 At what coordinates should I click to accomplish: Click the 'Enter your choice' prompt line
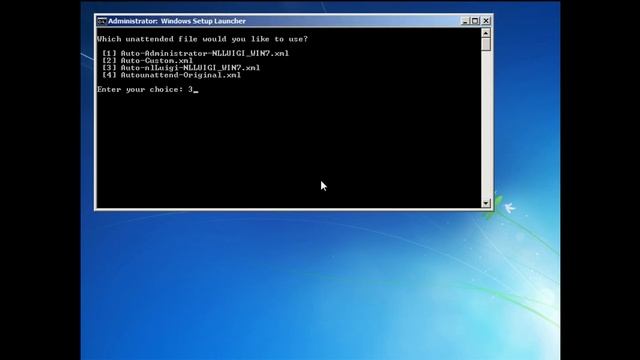tap(147, 90)
